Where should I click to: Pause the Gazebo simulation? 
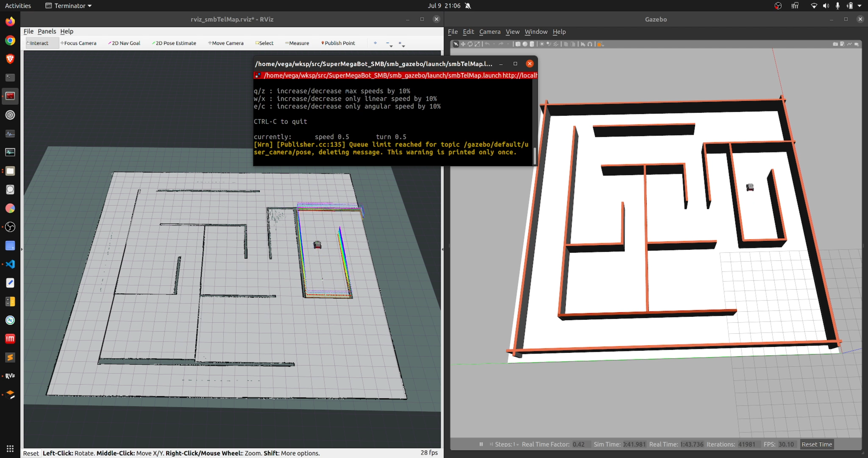[481, 444]
